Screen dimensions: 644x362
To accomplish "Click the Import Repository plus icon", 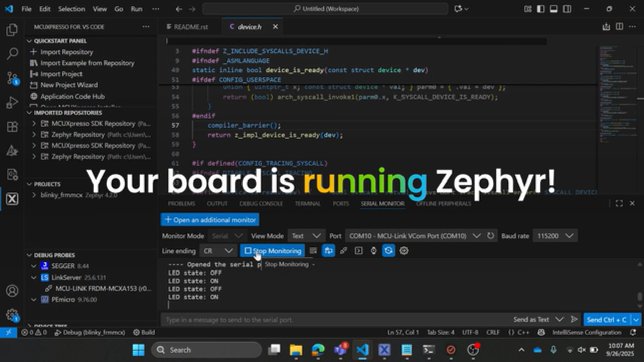I will click(x=34, y=52).
